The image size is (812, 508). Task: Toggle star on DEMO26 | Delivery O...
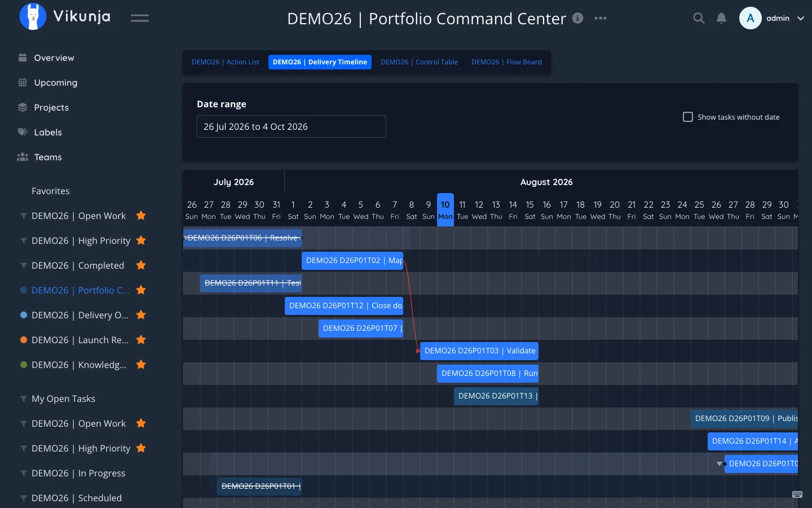(x=141, y=314)
